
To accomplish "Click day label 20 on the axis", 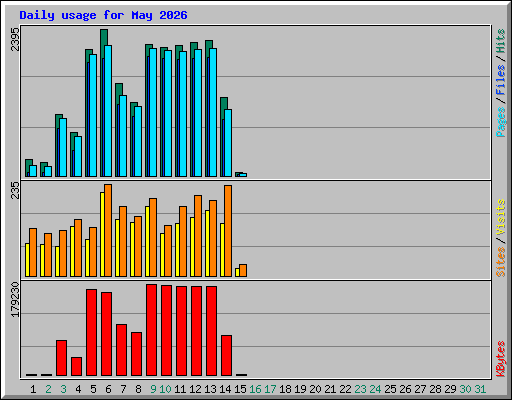I will pyautogui.click(x=315, y=389).
